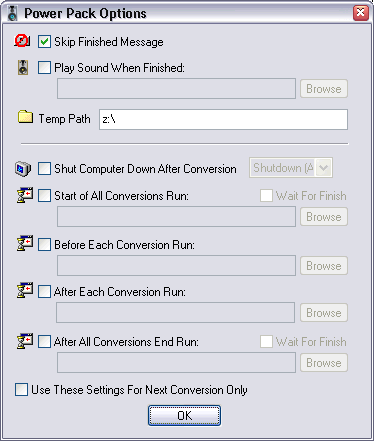Click the run icon beside After All Conversions End
374x441 pixels.
coord(25,341)
